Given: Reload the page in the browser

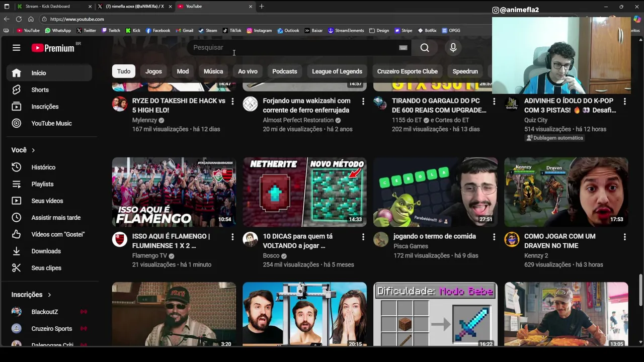Looking at the screenshot, I should point(19,19).
